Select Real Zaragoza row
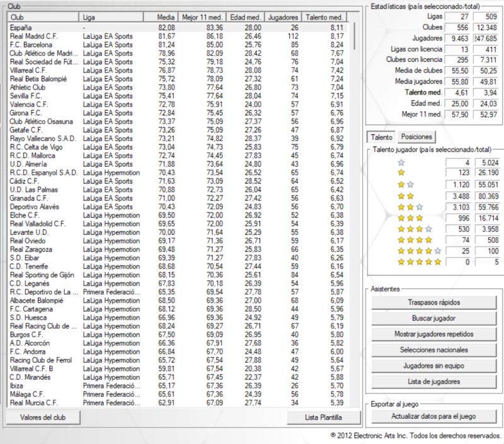 coord(179,249)
